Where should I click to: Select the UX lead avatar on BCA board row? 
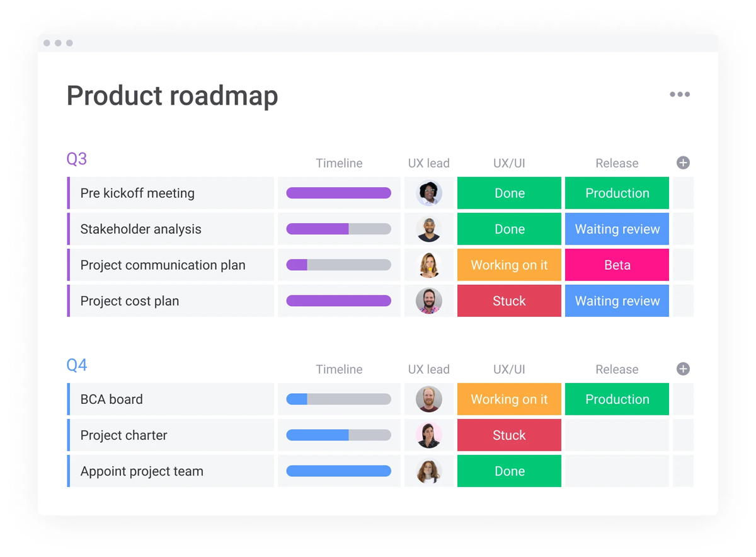coord(429,399)
